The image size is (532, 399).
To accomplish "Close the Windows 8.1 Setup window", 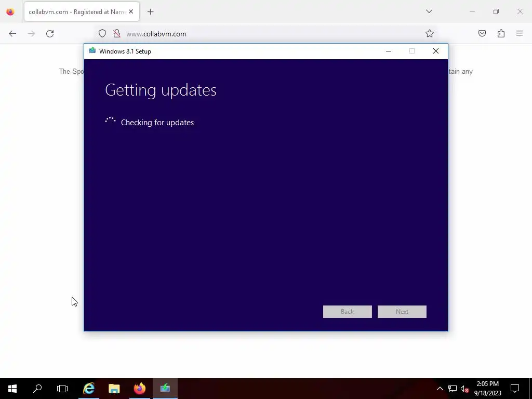I will 436,51.
